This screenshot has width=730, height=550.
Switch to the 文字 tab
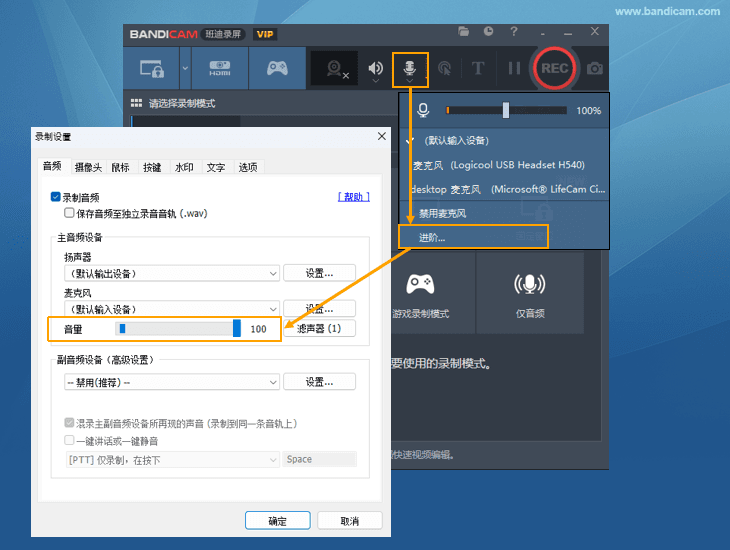pyautogui.click(x=216, y=167)
